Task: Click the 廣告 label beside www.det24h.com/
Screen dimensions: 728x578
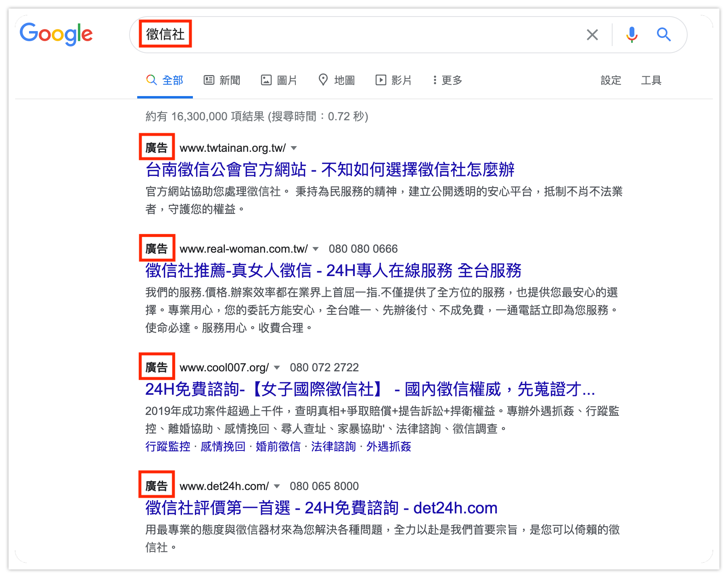Action: tap(157, 486)
